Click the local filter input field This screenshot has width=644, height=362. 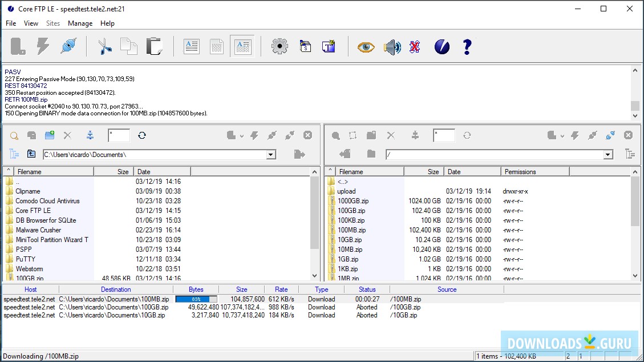point(119,135)
